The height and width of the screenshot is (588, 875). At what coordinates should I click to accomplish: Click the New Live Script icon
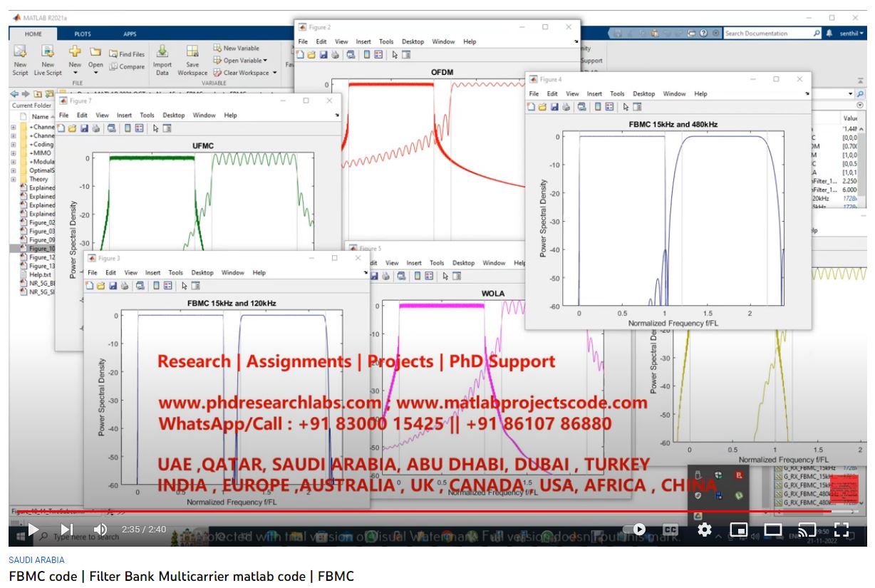[48, 53]
